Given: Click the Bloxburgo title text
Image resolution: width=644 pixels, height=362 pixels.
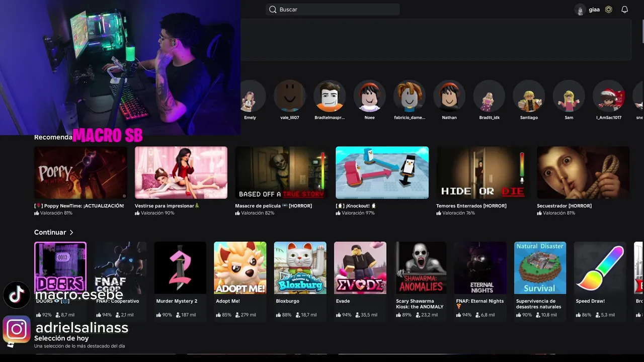Looking at the screenshot, I should point(287,301).
